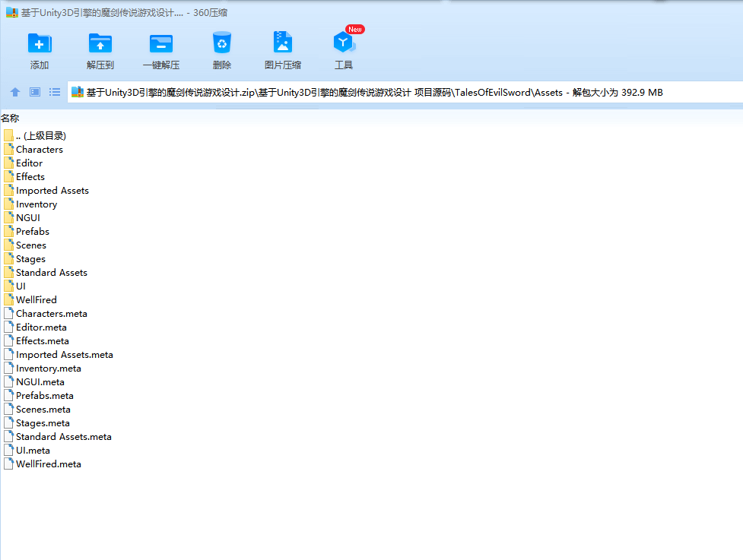Select the Inventory.meta file name
The height and width of the screenshot is (560, 743).
49,369
